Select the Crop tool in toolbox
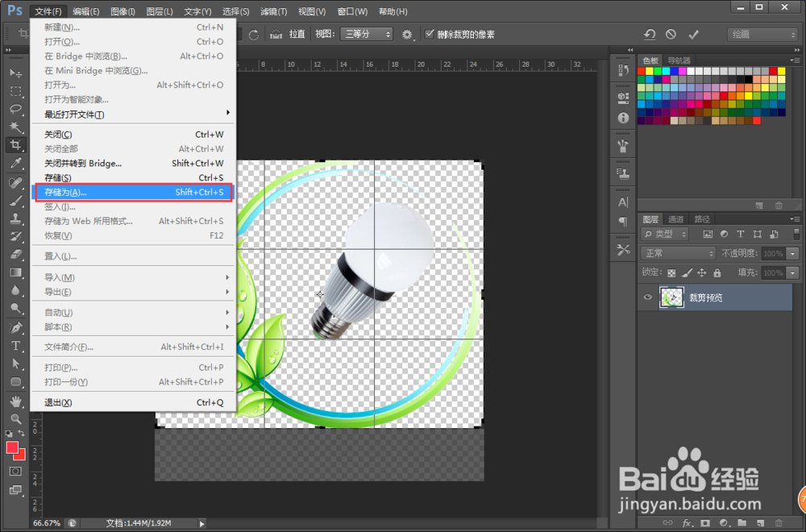The image size is (806, 532). (x=15, y=145)
